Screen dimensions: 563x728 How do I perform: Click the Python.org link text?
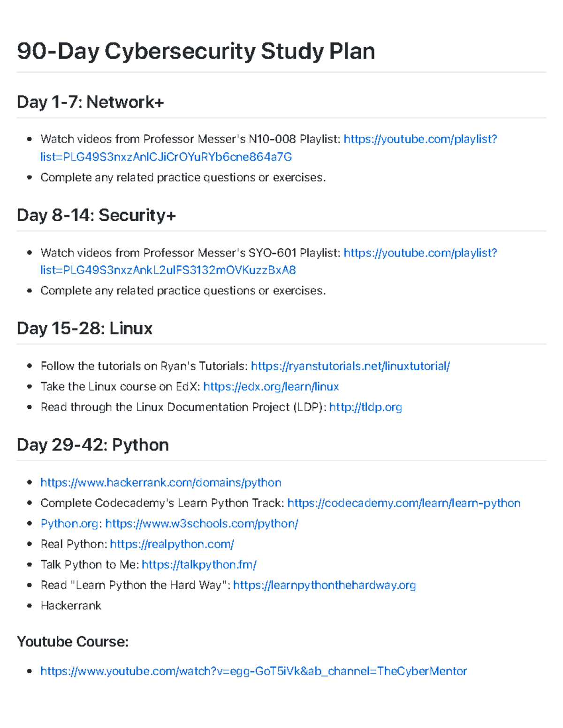pyautogui.click(x=70, y=524)
